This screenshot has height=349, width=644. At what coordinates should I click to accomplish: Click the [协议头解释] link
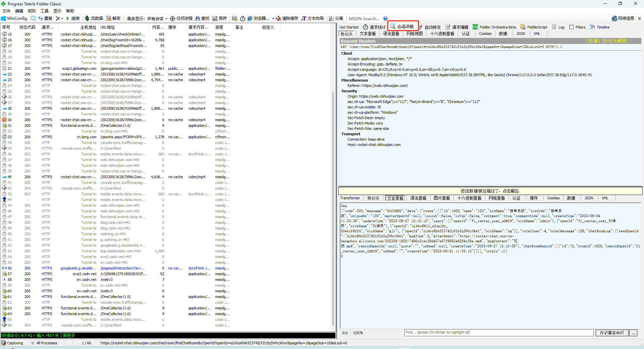(615, 41)
